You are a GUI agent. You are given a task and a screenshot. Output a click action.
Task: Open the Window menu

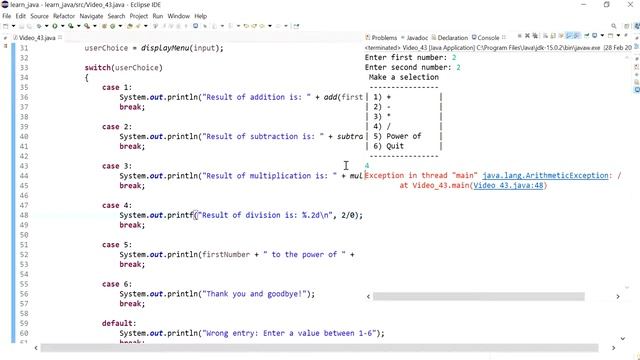tap(178, 16)
